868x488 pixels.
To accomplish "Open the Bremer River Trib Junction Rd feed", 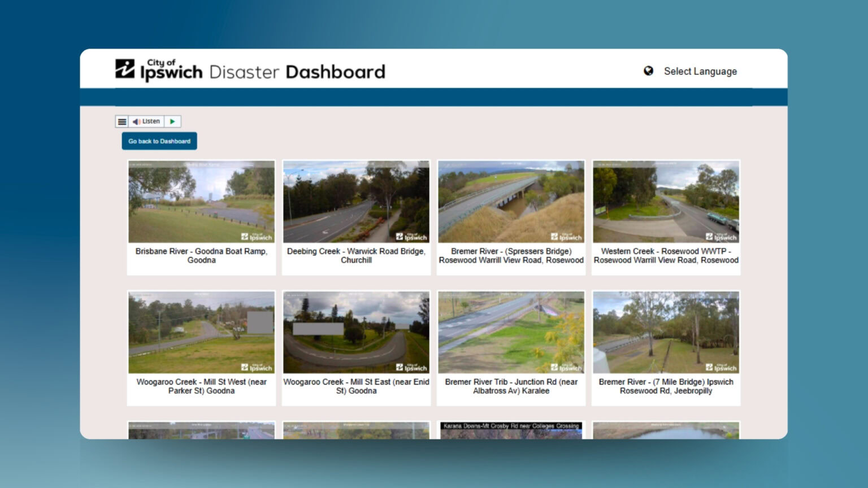I will pos(511,332).
